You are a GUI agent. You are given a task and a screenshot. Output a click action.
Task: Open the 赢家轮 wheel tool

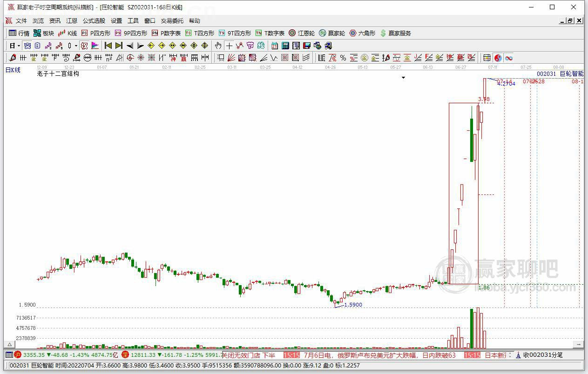coord(332,33)
